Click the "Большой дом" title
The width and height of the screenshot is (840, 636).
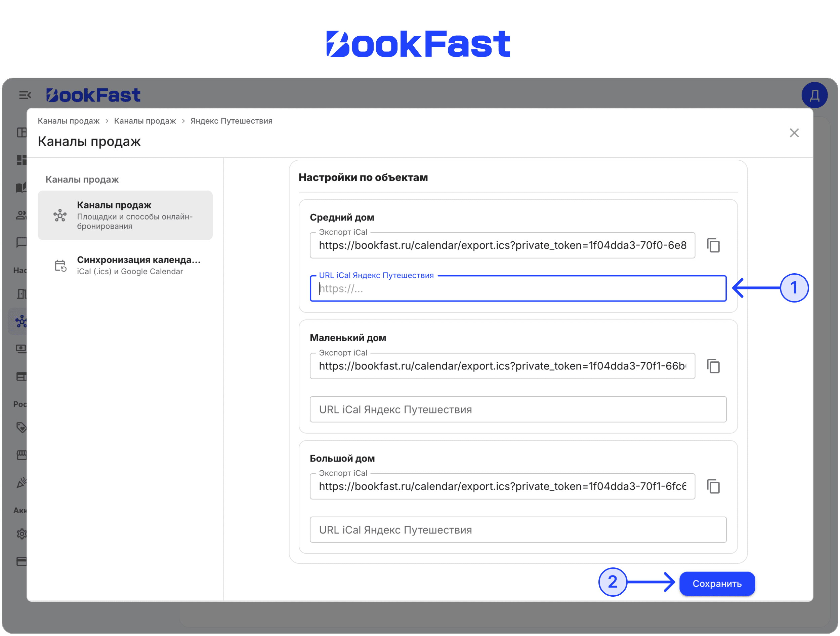point(342,459)
